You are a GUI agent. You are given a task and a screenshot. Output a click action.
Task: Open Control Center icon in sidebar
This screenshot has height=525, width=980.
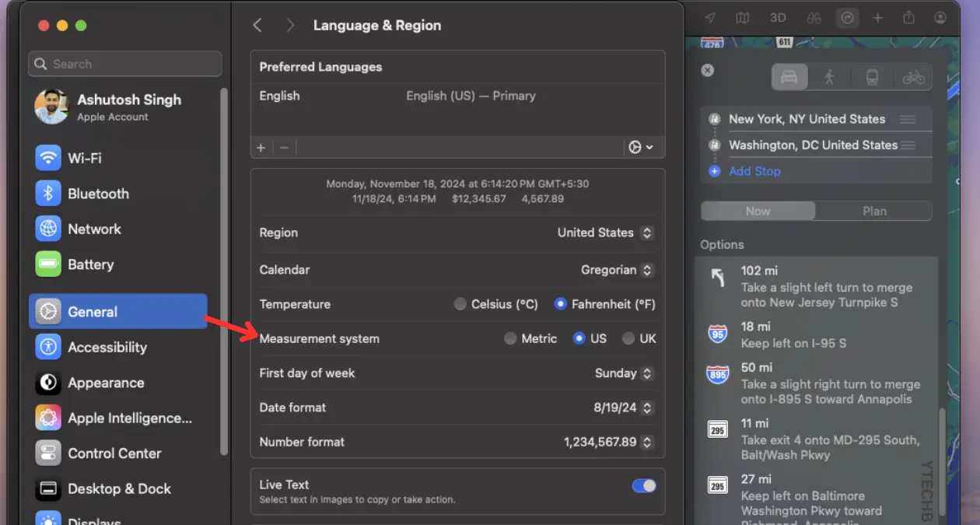[48, 453]
